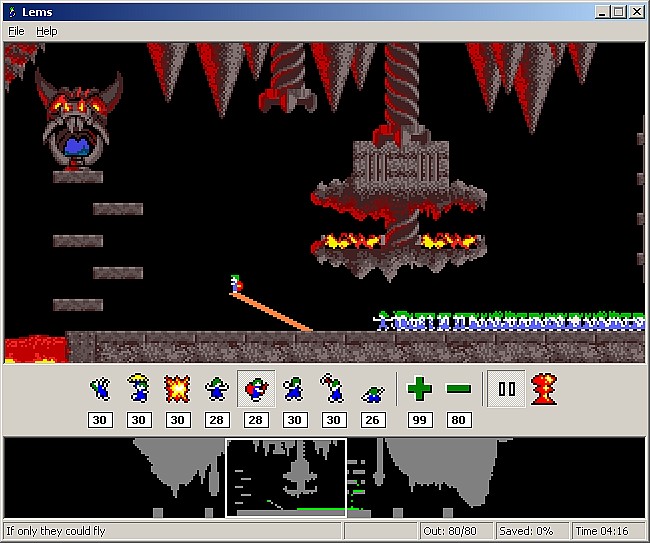Select the Floater umbrella skill icon
Viewport: 650px width, 543px height.
[x=138, y=388]
